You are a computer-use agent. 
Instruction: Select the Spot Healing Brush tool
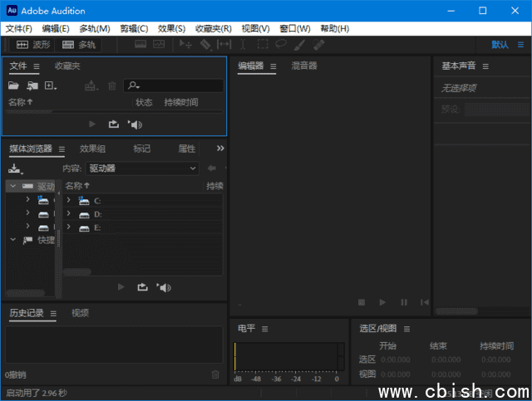[318, 44]
